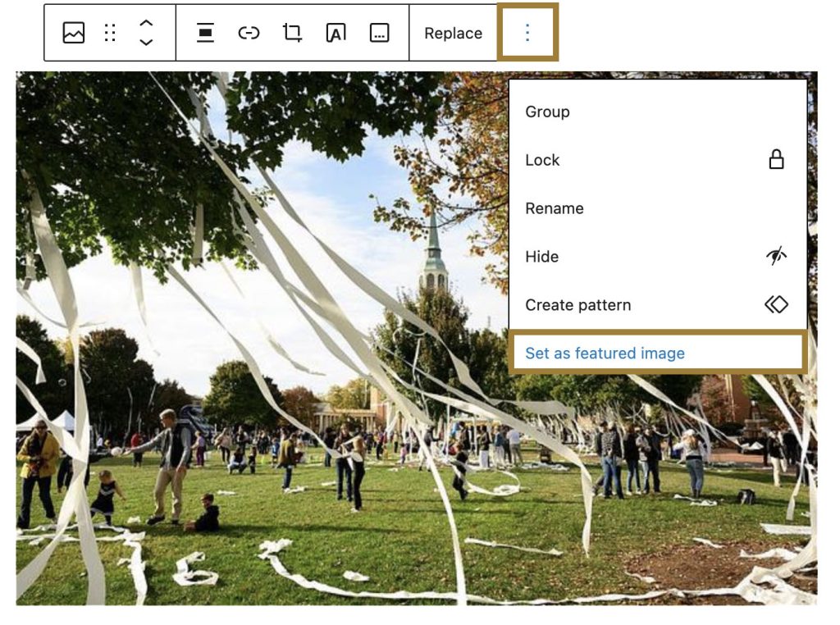Viewport: 840px width, 625px height.
Task: Open the block alignment options
Action: [205, 33]
